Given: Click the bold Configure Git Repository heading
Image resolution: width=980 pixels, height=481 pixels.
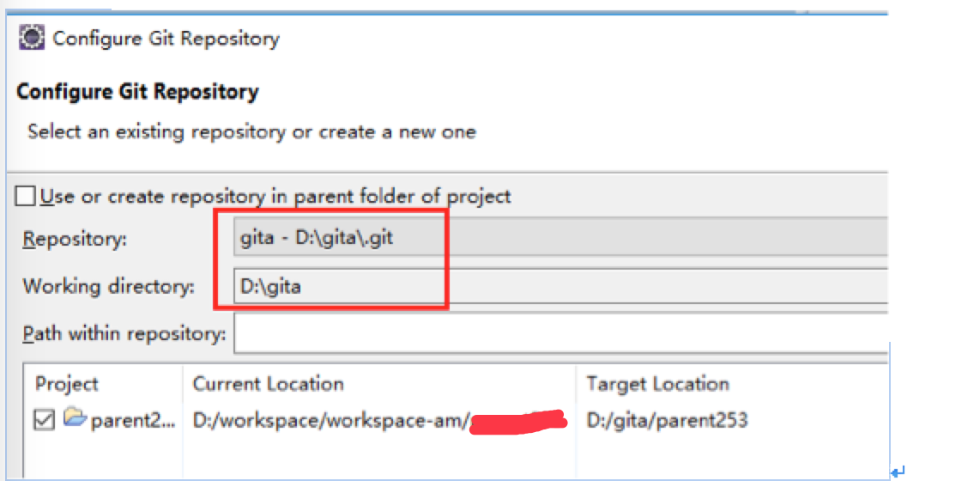Looking at the screenshot, I should coord(137,91).
